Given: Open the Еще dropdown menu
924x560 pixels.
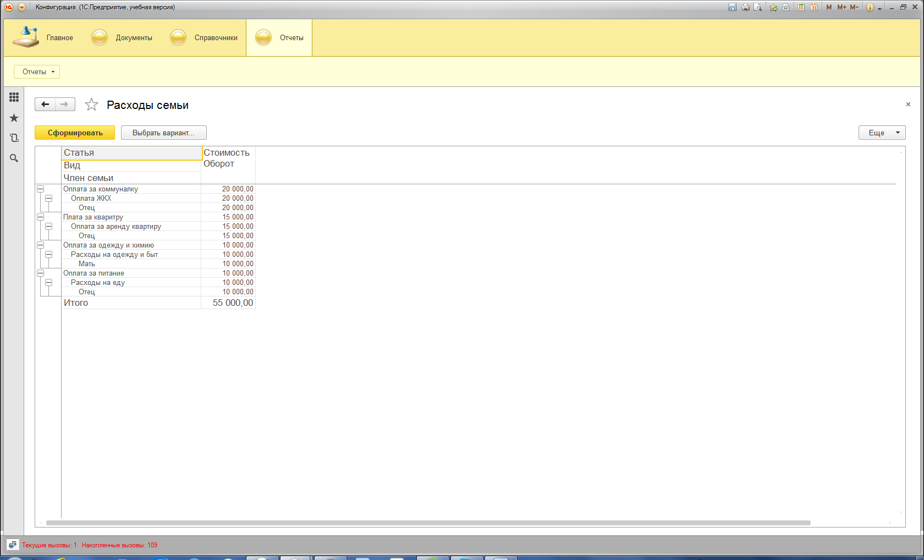Looking at the screenshot, I should coord(882,133).
